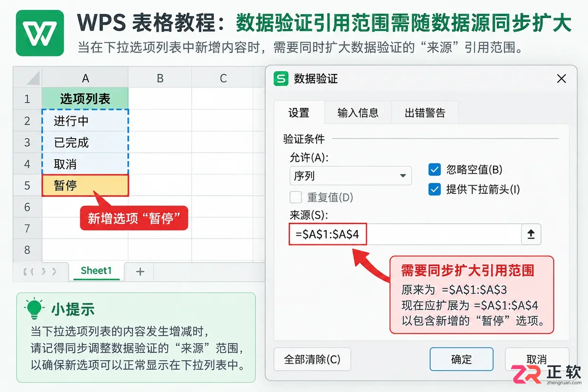Select row 1 header
The image size is (588, 392).
pyautogui.click(x=28, y=99)
